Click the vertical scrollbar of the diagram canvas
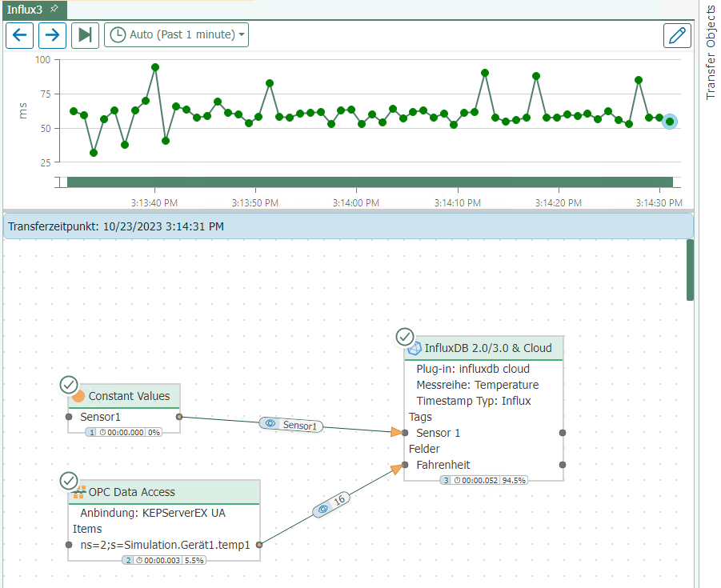 tap(690, 270)
